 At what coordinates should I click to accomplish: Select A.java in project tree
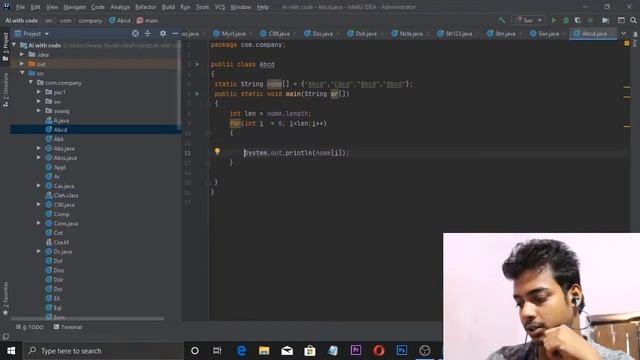pyautogui.click(x=61, y=120)
